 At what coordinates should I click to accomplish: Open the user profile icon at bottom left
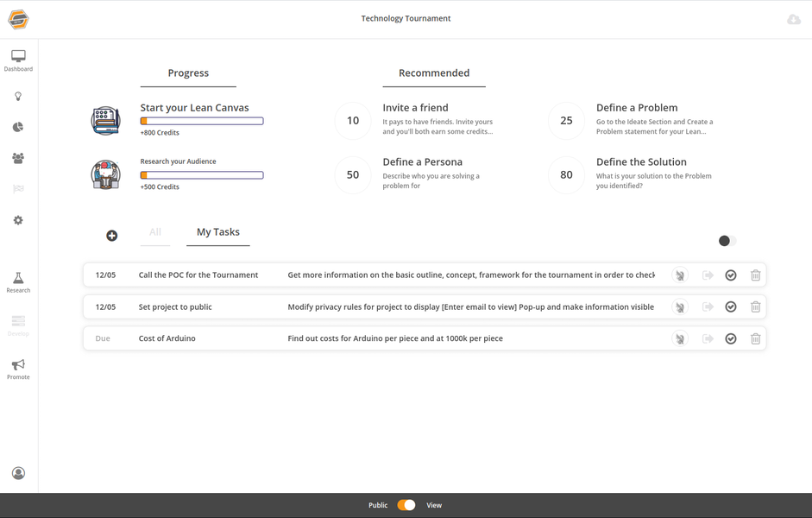click(17, 473)
